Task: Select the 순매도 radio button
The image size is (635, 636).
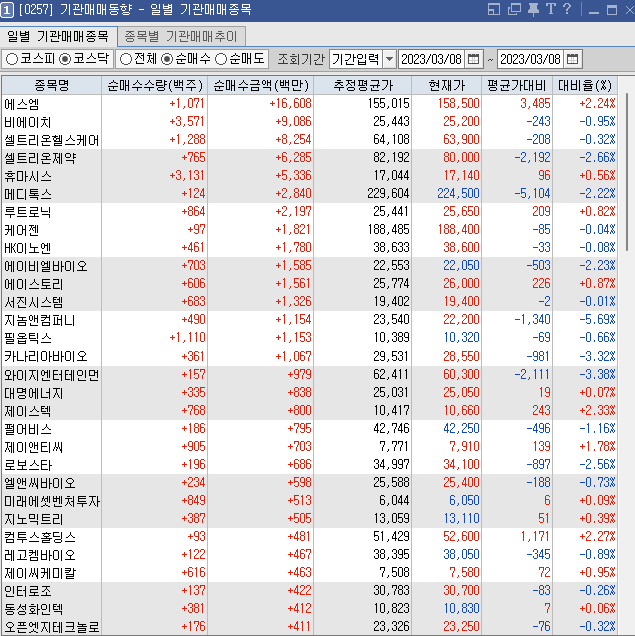Action: (x=239, y=59)
